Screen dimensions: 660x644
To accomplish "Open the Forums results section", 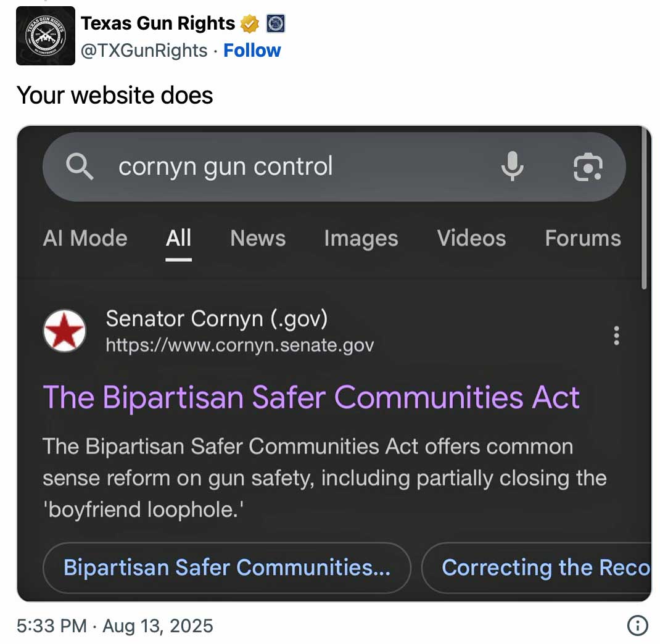I will [x=582, y=239].
